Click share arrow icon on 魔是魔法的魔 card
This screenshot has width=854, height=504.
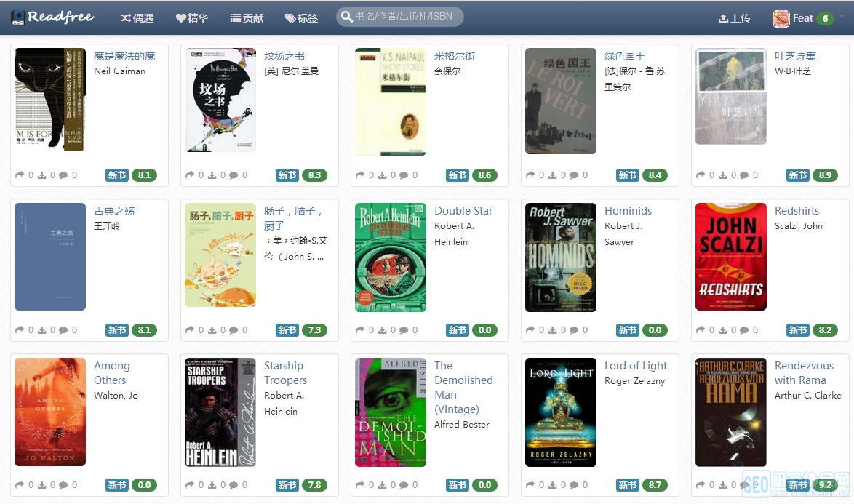tap(20, 175)
